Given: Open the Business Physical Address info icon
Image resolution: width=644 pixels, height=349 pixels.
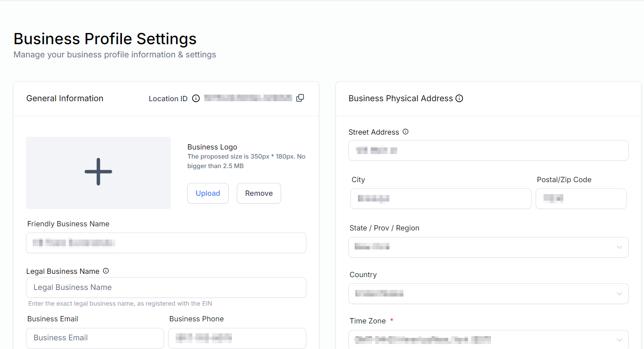Looking at the screenshot, I should pos(459,98).
